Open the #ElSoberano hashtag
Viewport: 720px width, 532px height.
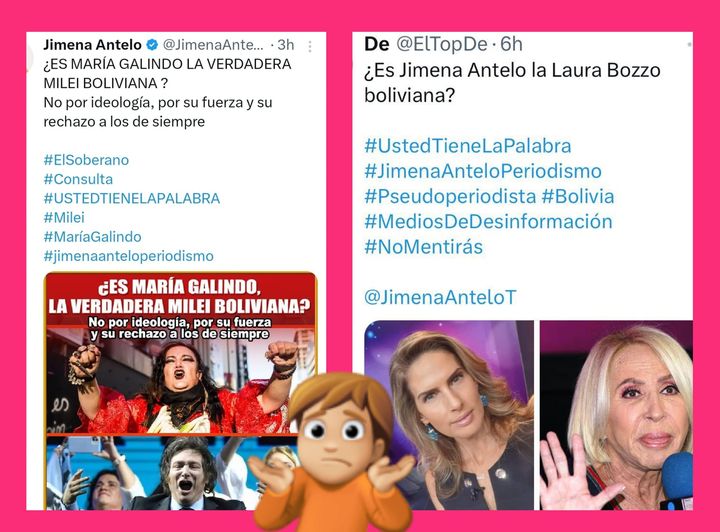click(86, 160)
